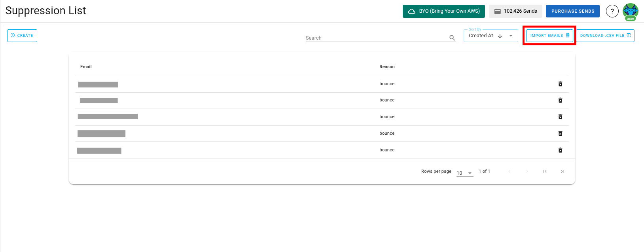
Task: Click bounce reason in third row
Action: [387, 116]
